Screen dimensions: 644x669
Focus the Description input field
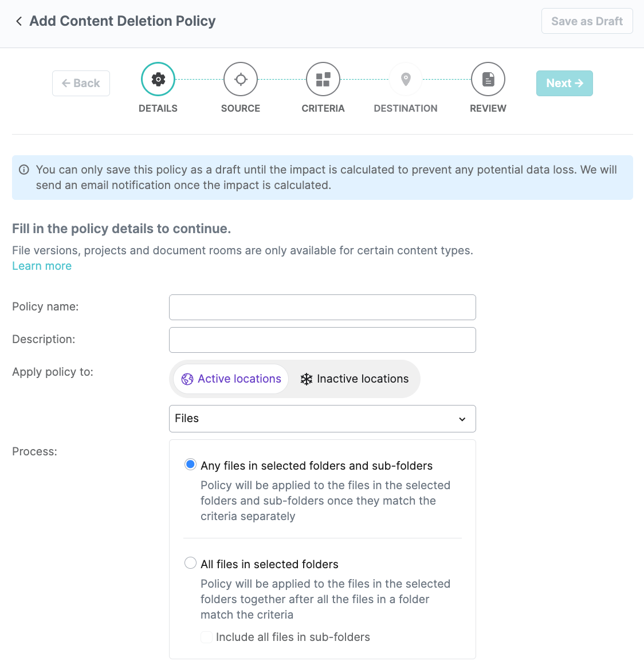pos(323,340)
